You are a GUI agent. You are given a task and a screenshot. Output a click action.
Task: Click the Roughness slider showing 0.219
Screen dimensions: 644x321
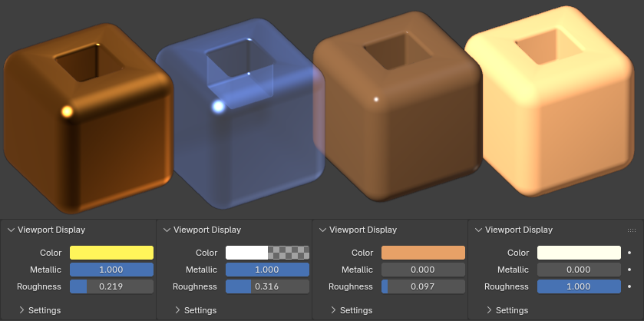[x=111, y=286]
